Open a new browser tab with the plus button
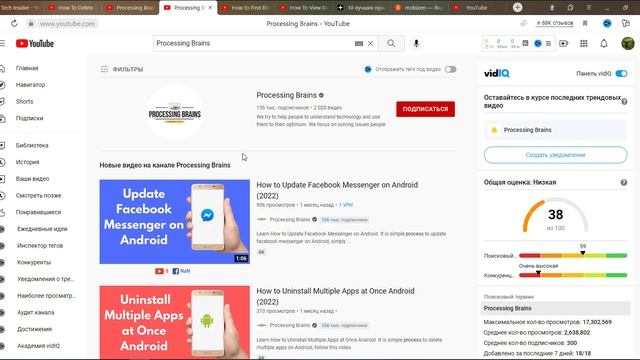 click(518, 7)
